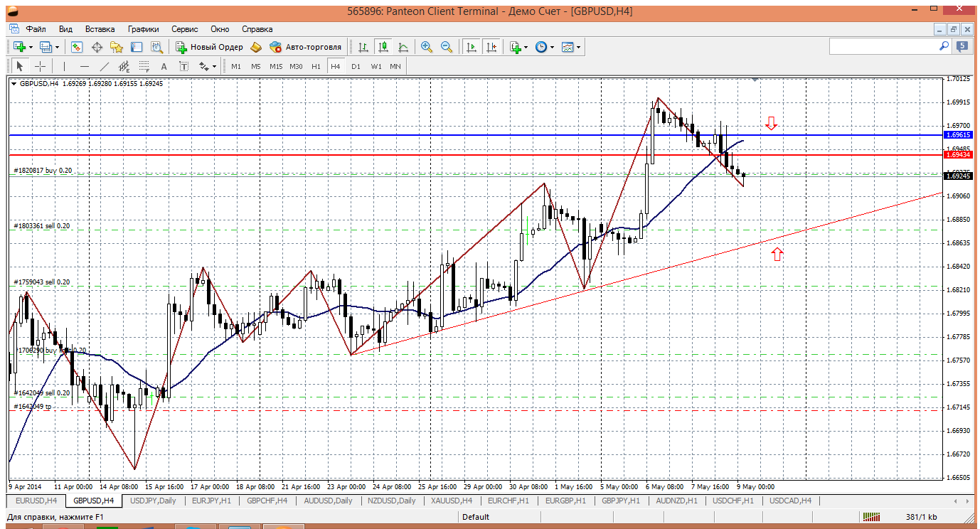
Task: Select the crosshair tool
Action: pos(41,66)
